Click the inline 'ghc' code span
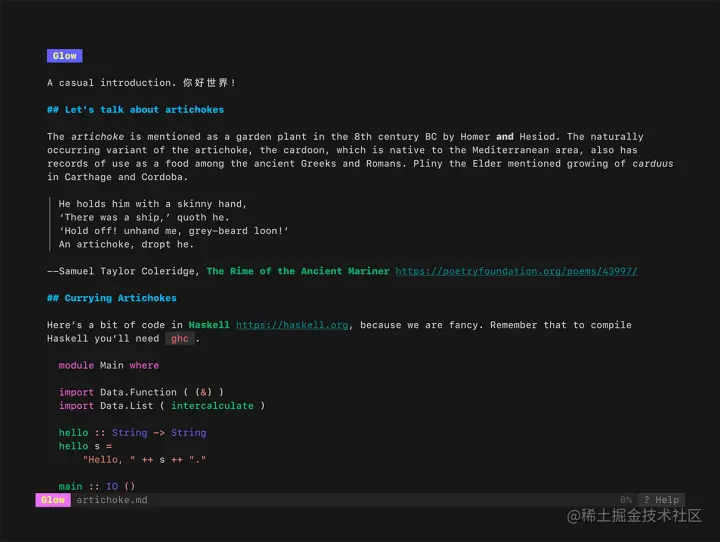720x542 pixels. coord(180,339)
